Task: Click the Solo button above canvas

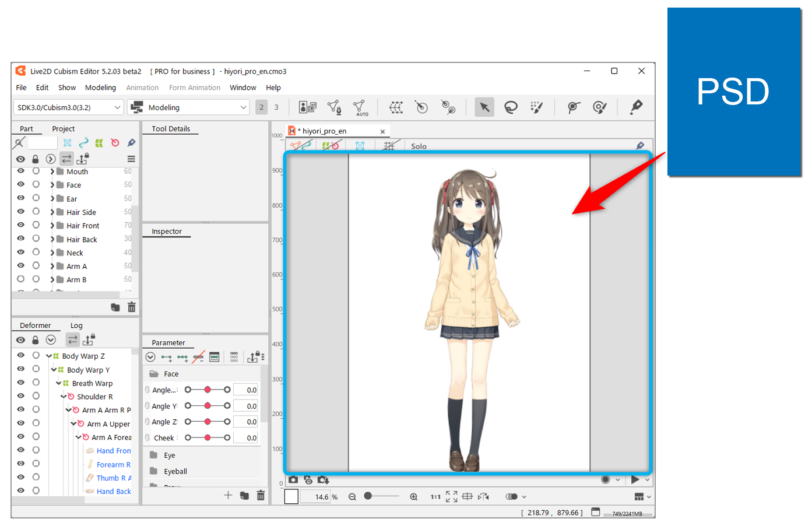Action: 419,146
